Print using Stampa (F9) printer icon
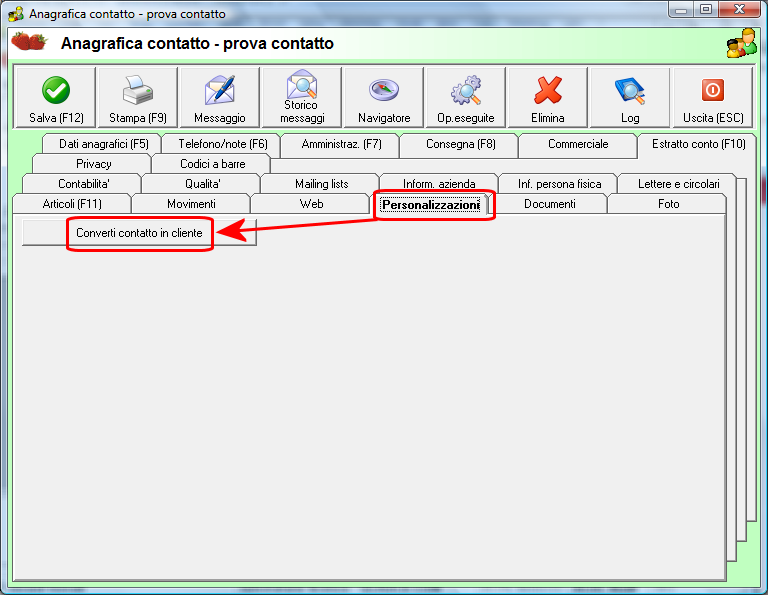Image resolution: width=768 pixels, height=595 pixels. 138,98
